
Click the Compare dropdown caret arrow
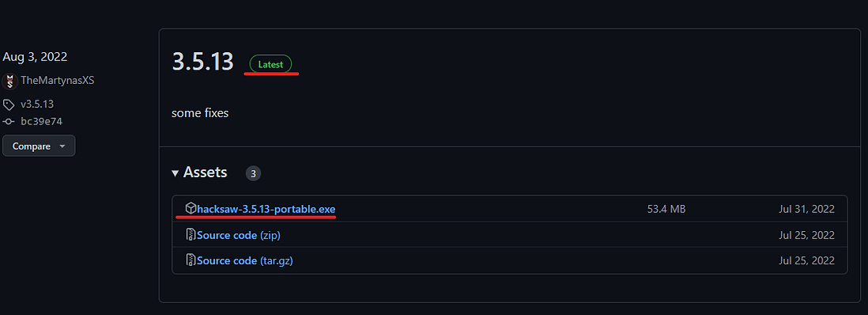[x=62, y=146]
